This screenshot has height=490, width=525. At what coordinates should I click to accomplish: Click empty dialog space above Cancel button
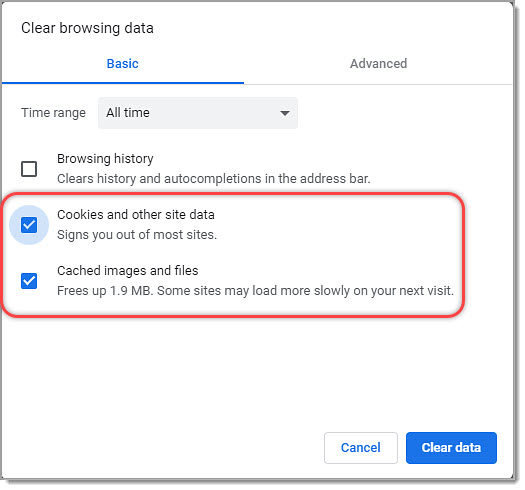361,385
